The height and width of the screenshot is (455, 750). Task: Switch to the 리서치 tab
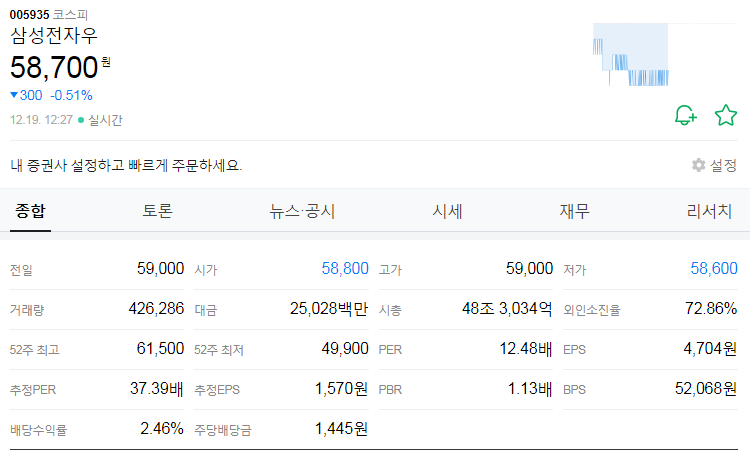pyautogui.click(x=709, y=211)
